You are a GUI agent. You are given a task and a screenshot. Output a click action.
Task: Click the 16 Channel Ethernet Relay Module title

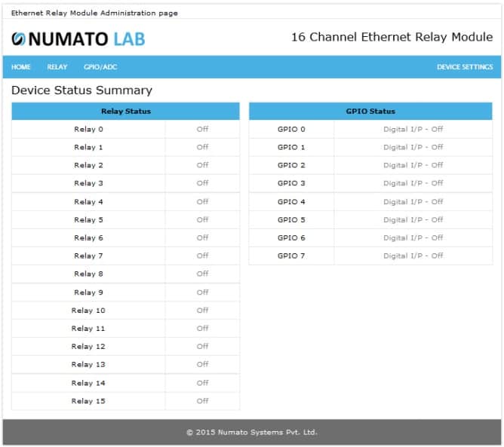(x=392, y=38)
